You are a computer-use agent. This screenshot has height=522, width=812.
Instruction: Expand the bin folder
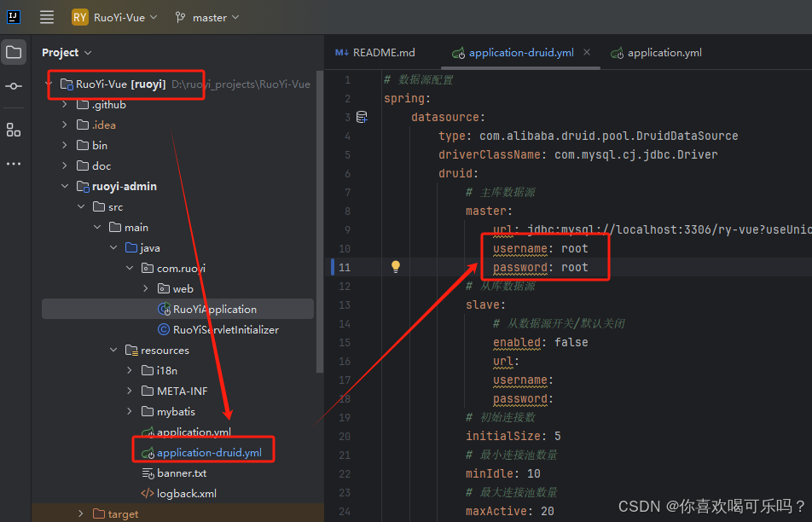point(64,145)
